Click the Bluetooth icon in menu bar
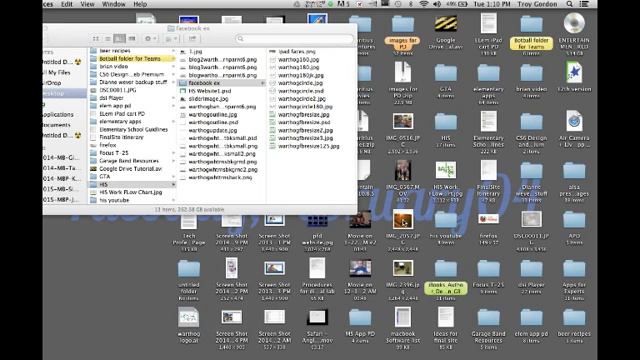640x360 pixels. [x=411, y=4]
